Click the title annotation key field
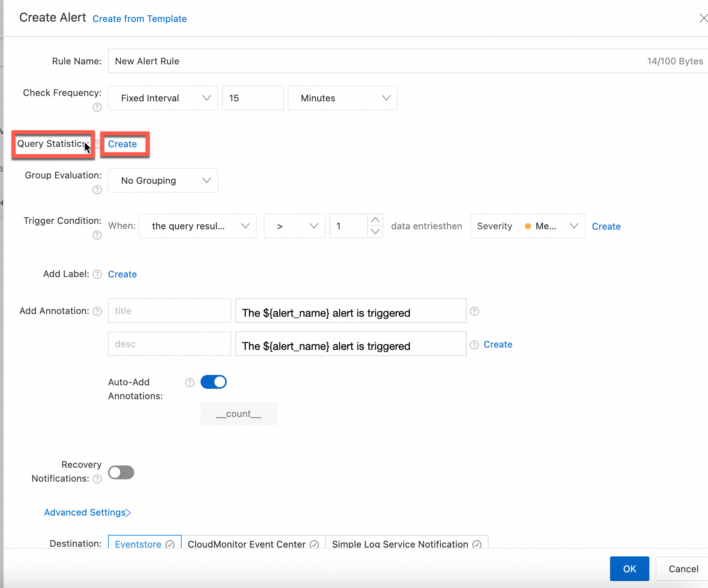 click(x=170, y=311)
